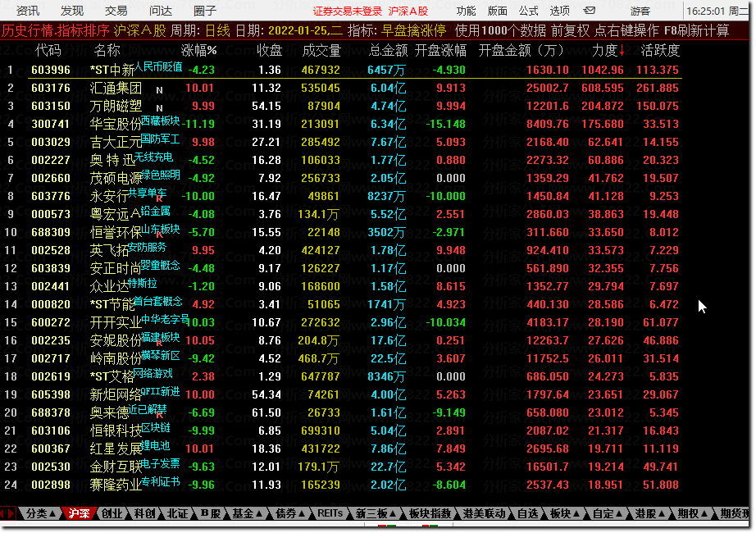The height and width of the screenshot is (533, 756).
Task: Select stock code 002441
Action: pyautogui.click(x=51, y=286)
